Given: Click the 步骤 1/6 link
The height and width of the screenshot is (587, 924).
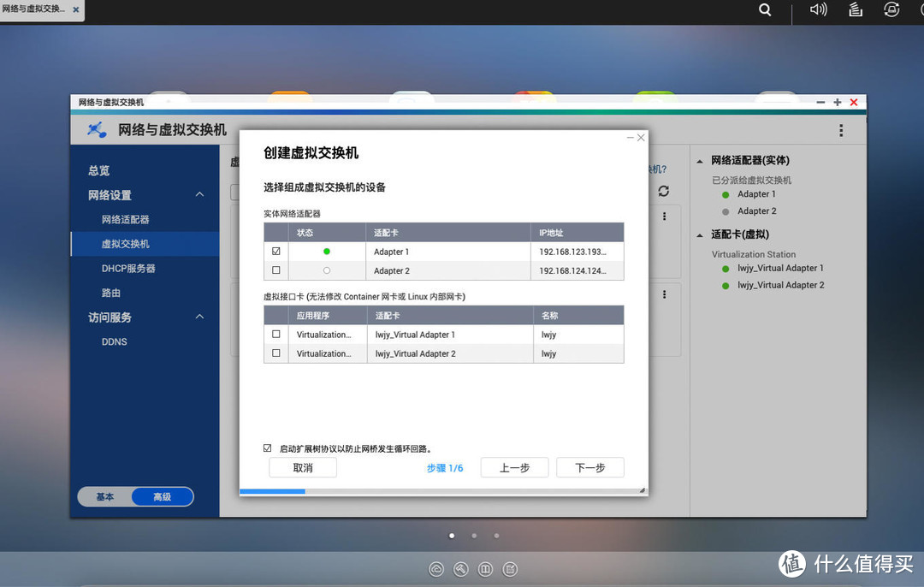Looking at the screenshot, I should pyautogui.click(x=445, y=468).
